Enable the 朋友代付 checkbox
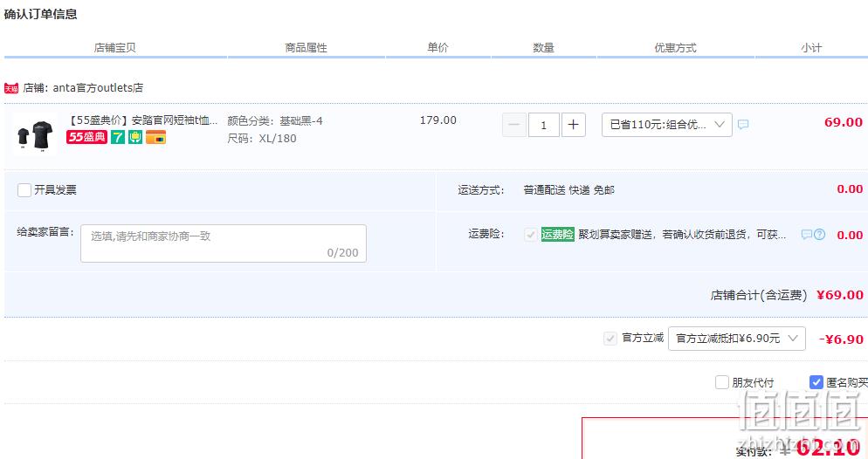 (722, 382)
